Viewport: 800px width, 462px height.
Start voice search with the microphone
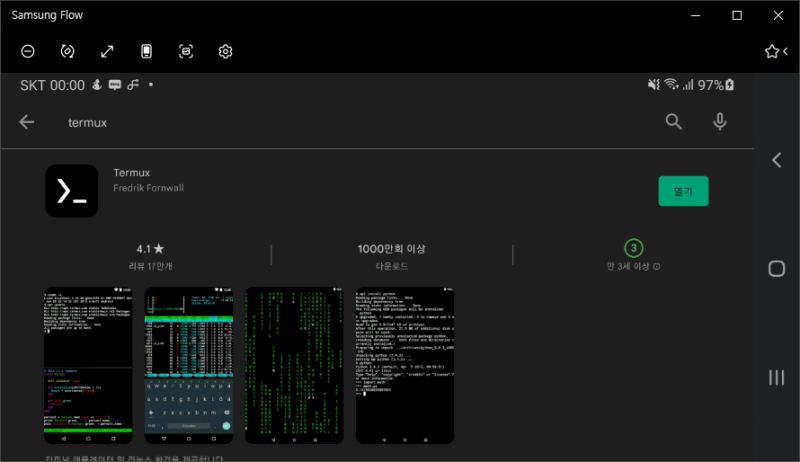tap(719, 121)
